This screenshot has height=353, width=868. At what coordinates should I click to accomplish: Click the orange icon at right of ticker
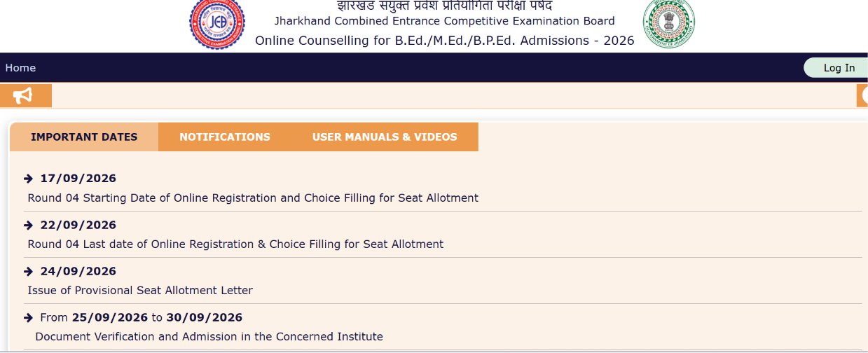862,95
